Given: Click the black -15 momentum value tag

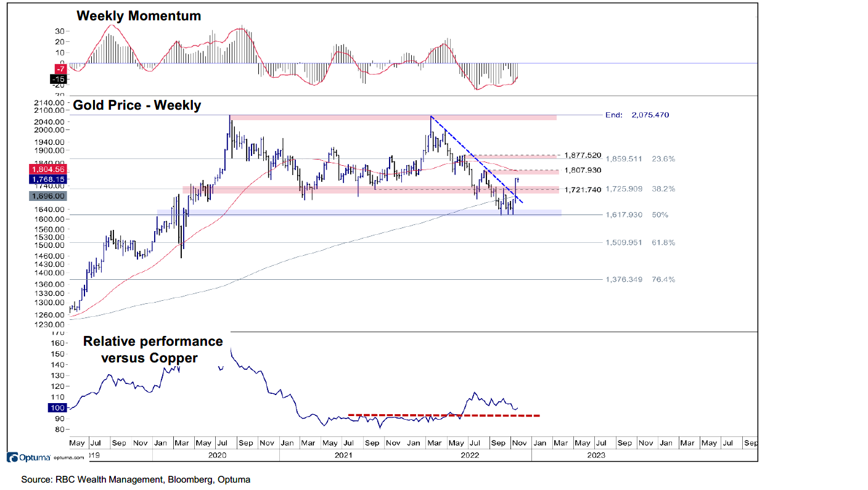Looking at the screenshot, I should click(59, 79).
